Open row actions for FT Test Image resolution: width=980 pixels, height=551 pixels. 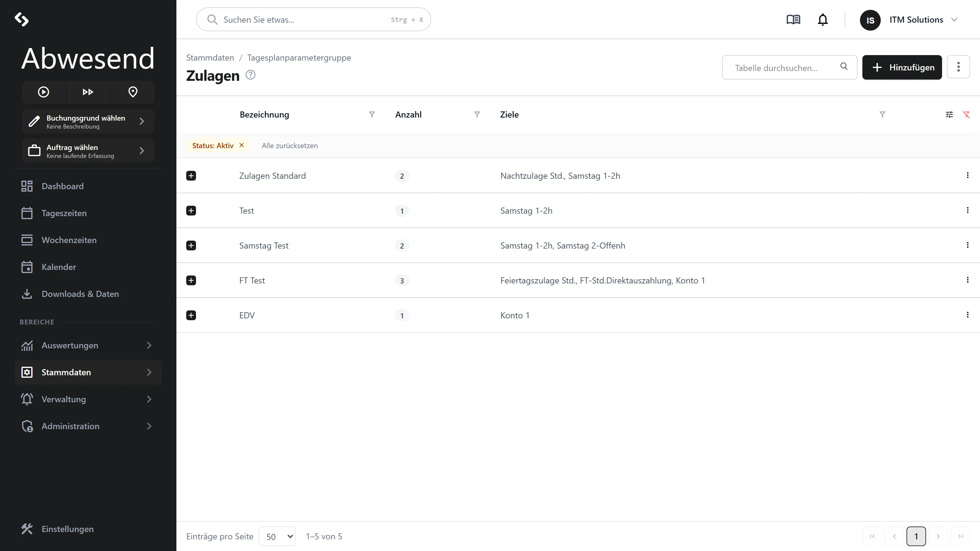tap(967, 280)
